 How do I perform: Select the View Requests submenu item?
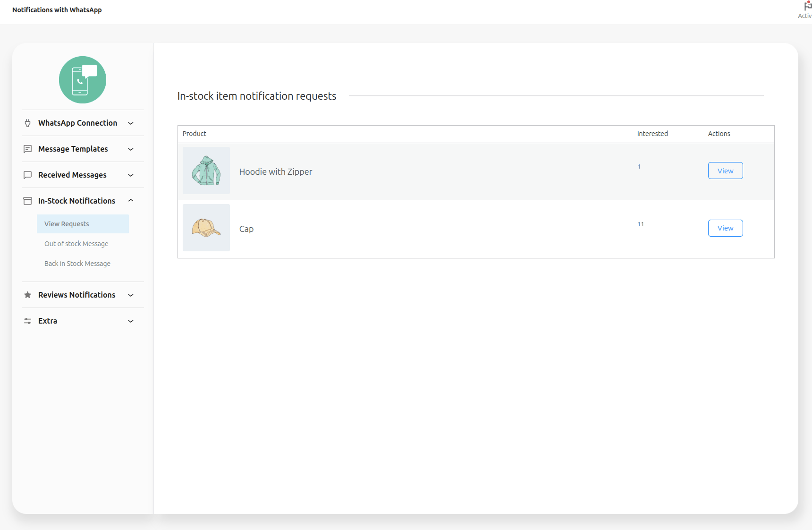point(67,224)
